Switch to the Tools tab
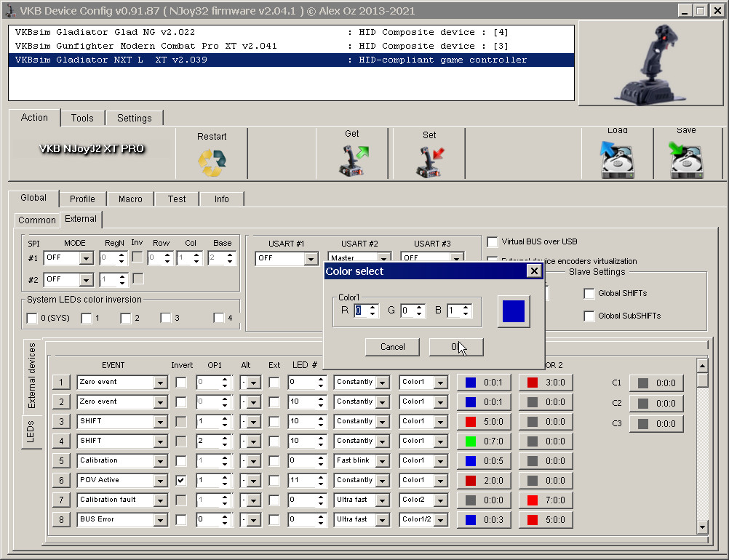The width and height of the screenshot is (729, 560). click(x=82, y=118)
